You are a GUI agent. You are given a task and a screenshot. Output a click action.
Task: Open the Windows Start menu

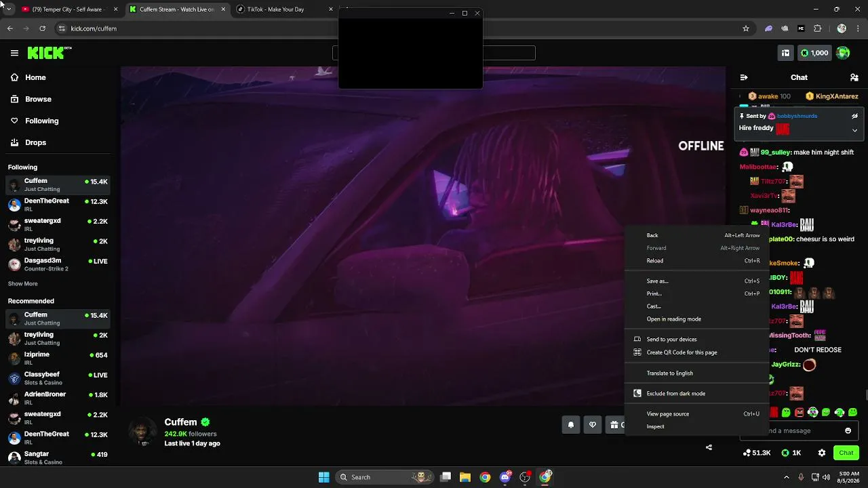pos(323,477)
